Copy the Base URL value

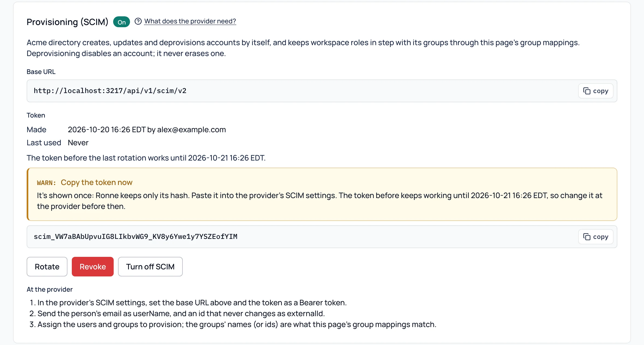tap(596, 91)
